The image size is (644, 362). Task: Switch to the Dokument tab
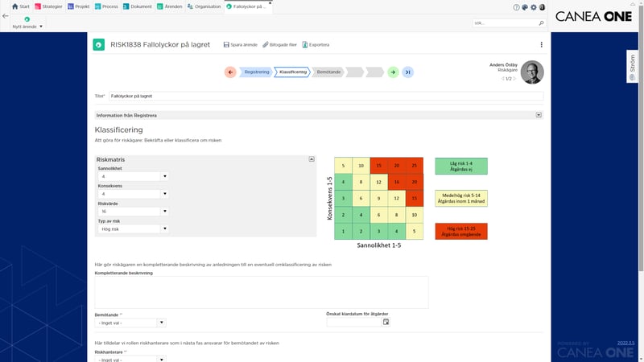click(x=137, y=6)
